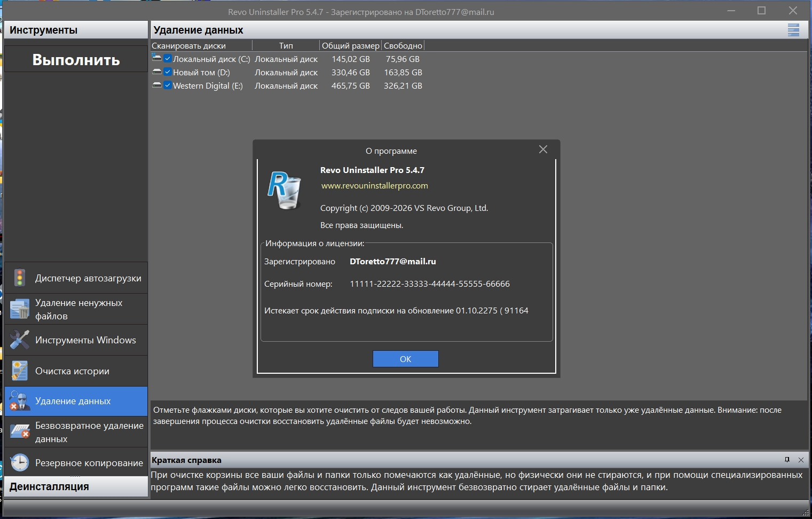
Task: Open Диспетчер автозагрузки traffic light icon
Action: [x=20, y=278]
